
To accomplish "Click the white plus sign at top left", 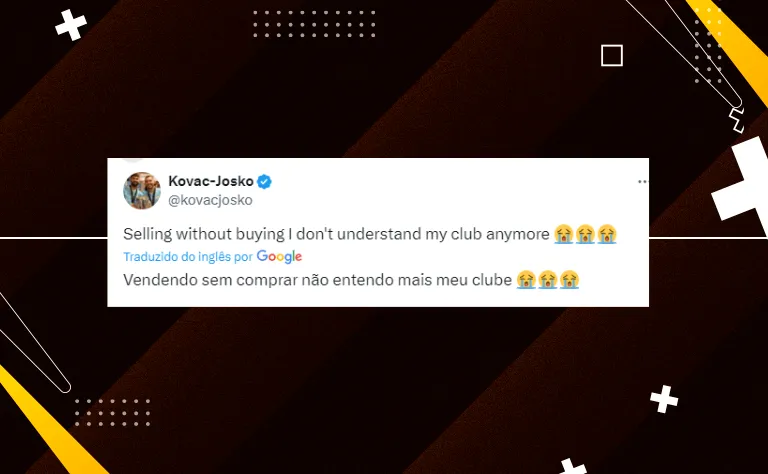I will [71, 24].
